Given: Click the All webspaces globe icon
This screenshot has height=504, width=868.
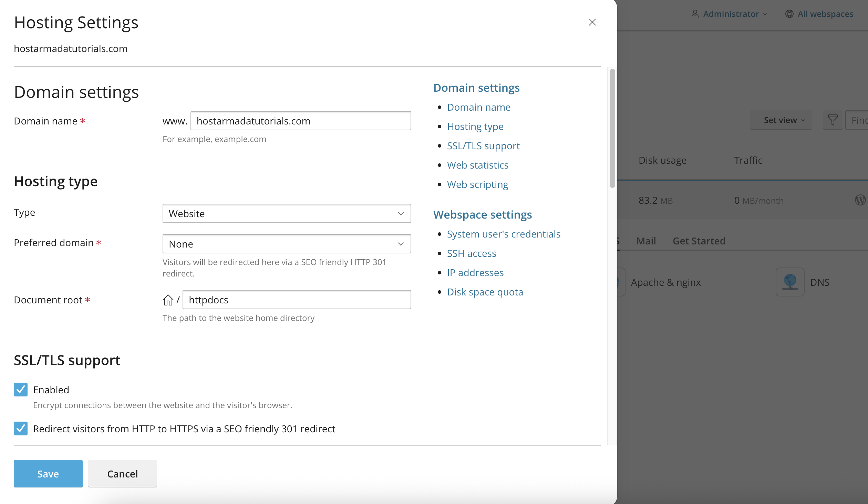Looking at the screenshot, I should (x=789, y=14).
